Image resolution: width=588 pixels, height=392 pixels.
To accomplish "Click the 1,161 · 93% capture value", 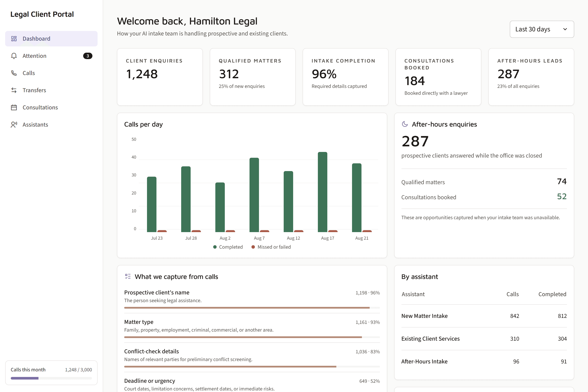I will coord(367,322).
